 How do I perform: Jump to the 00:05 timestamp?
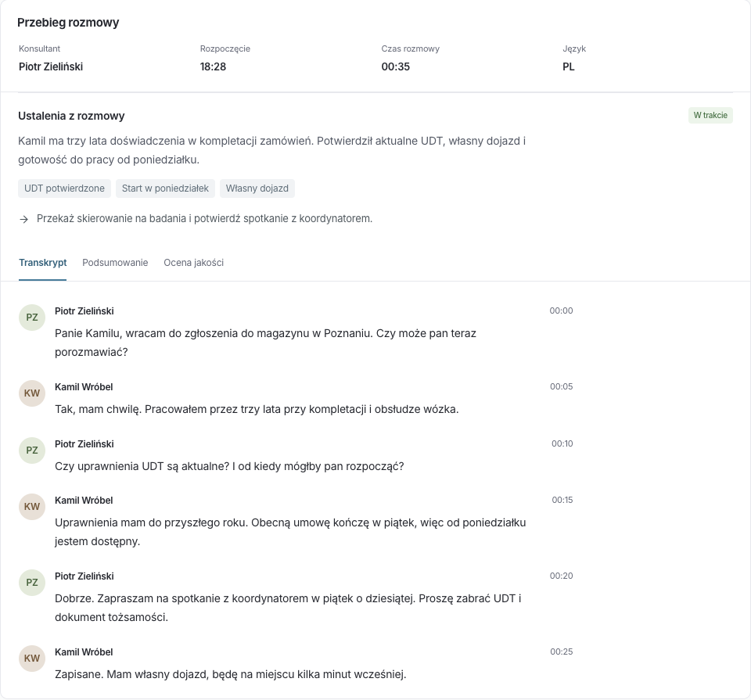click(562, 386)
